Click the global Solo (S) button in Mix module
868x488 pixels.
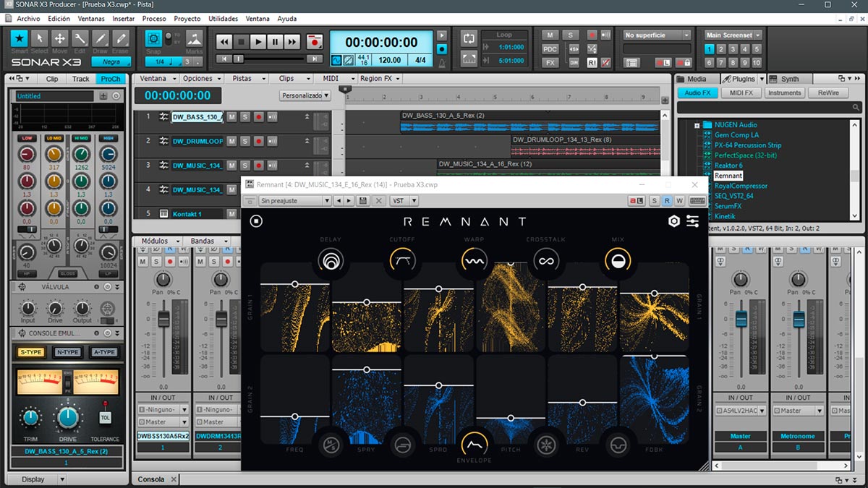tap(571, 35)
